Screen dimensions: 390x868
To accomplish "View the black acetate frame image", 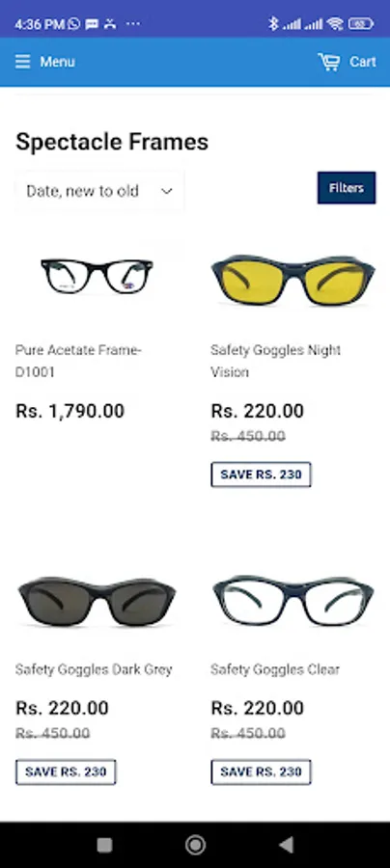I will pyautogui.click(x=97, y=276).
